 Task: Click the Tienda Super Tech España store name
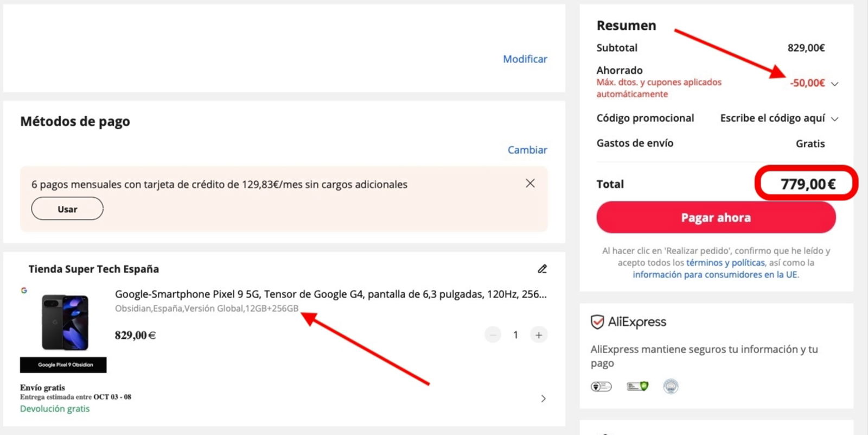tap(94, 269)
